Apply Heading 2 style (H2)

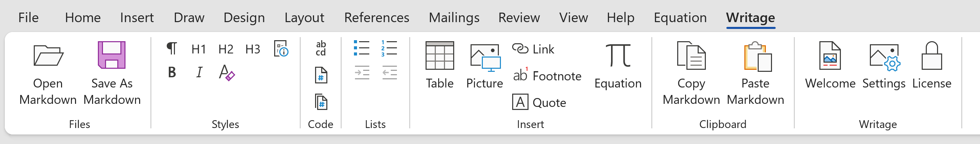coord(226,49)
